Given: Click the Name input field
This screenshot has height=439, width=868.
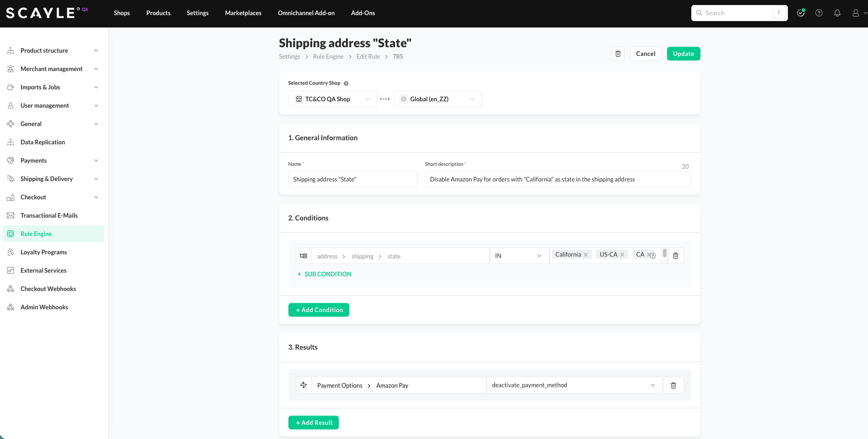Looking at the screenshot, I should pos(353,179).
